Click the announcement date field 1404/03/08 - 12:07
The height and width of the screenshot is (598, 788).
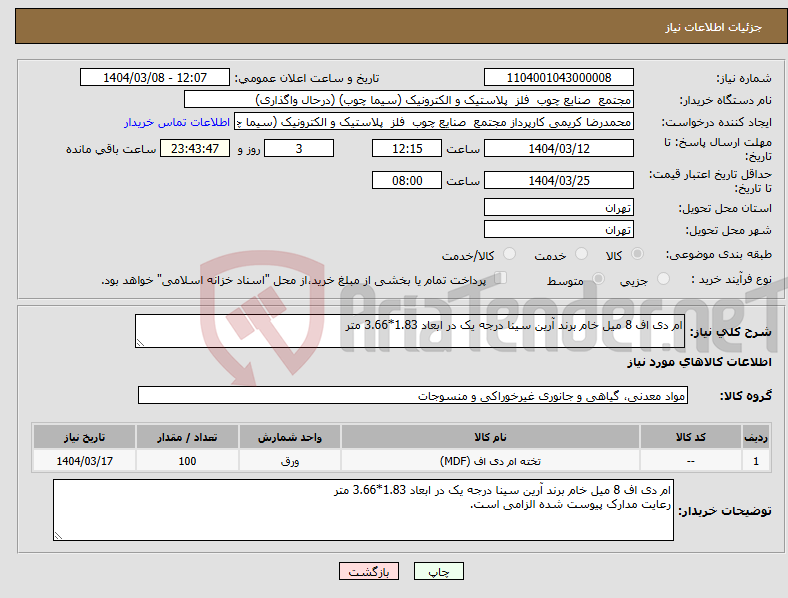(155, 77)
